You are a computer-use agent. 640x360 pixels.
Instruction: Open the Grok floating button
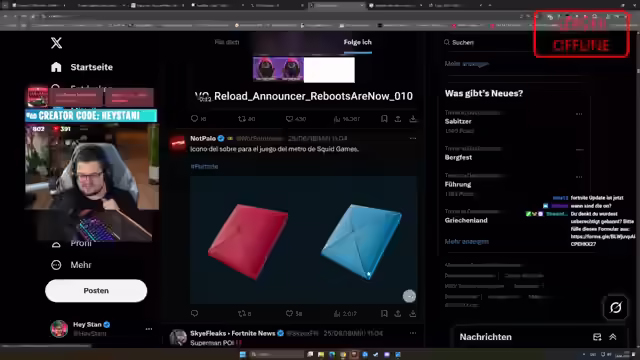click(x=616, y=307)
